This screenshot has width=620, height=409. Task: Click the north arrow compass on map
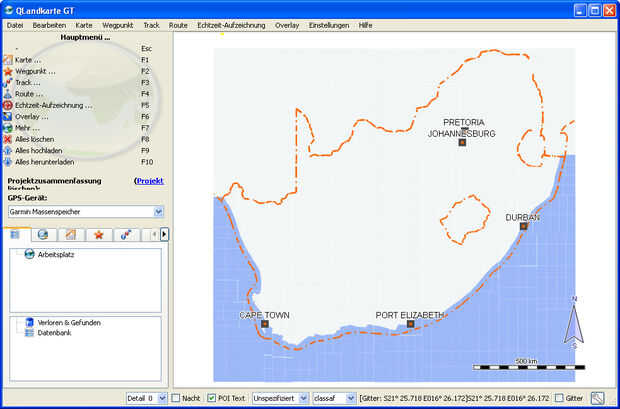click(x=574, y=323)
